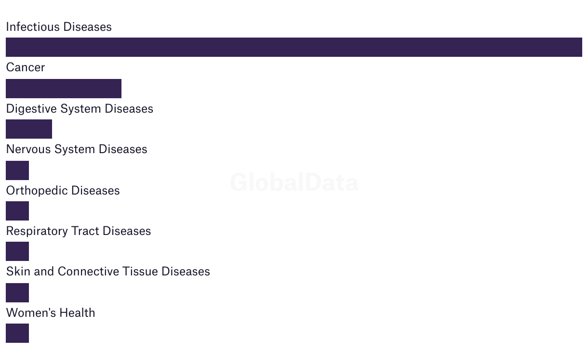Select the Digestive System Diseases label
This screenshot has width=588, height=364.
[80, 109]
